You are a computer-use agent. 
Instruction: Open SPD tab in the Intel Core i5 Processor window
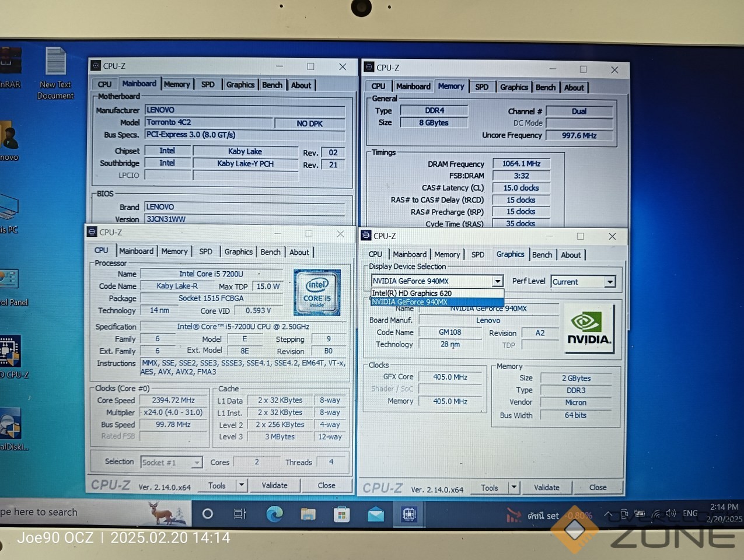tap(205, 251)
